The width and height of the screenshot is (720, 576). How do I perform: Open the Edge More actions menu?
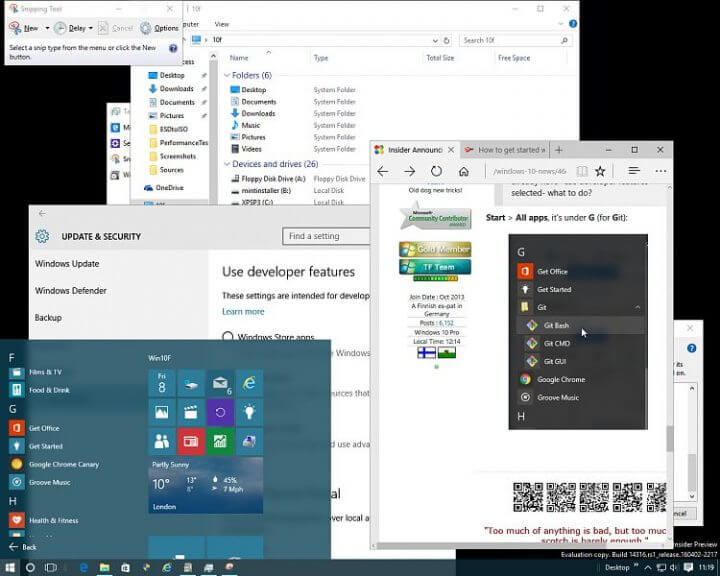click(661, 171)
